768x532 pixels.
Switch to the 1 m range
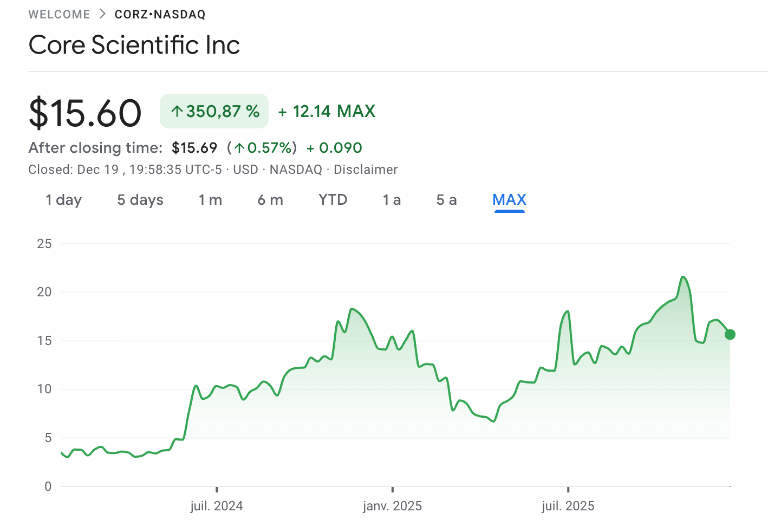point(210,200)
